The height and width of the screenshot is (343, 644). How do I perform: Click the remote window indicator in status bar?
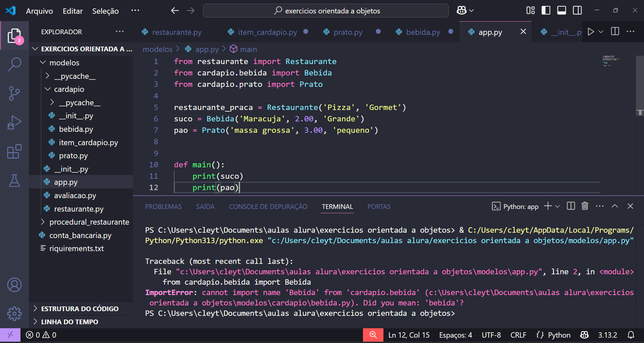[10, 335]
